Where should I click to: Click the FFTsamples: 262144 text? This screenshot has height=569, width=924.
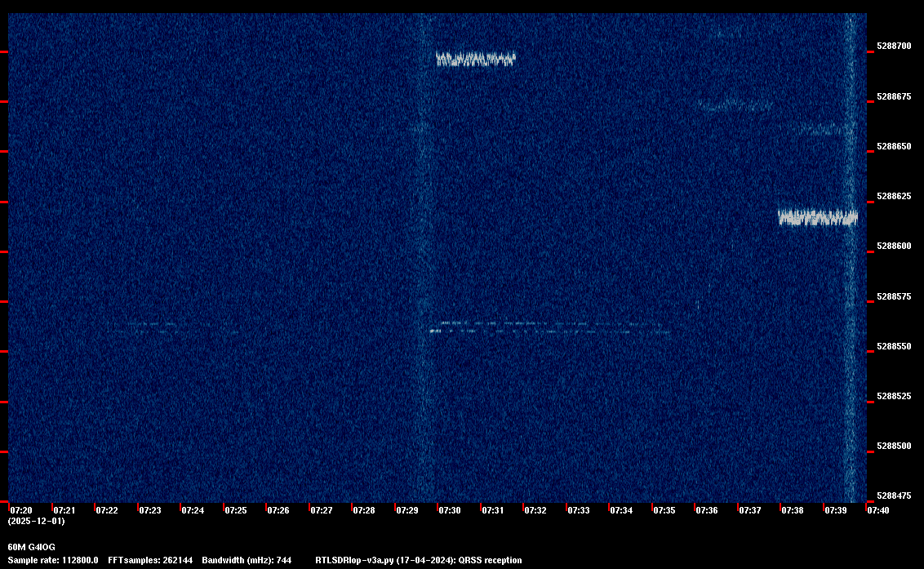pyautogui.click(x=150, y=560)
